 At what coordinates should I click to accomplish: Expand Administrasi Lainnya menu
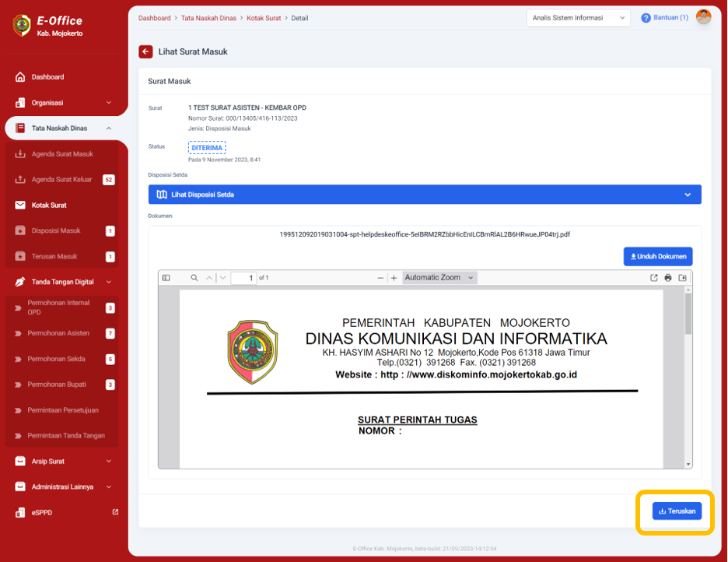62,486
